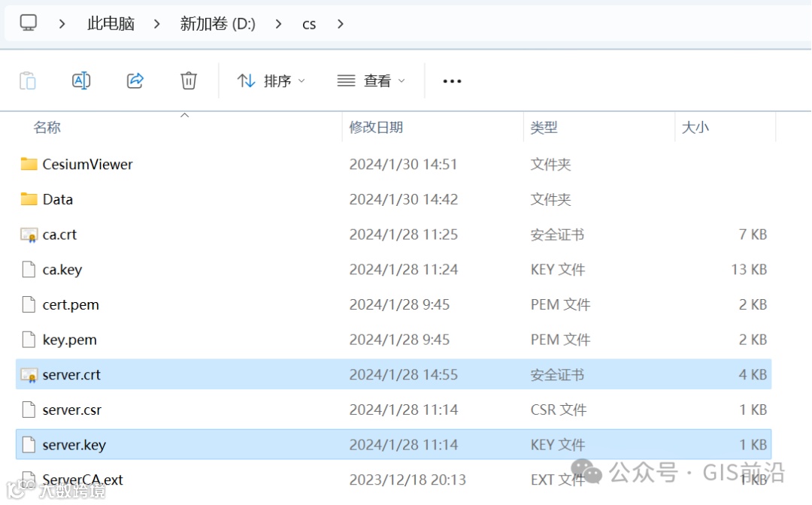The height and width of the screenshot is (505, 812).
Task: Click the ca.key file icon
Action: [x=29, y=270]
